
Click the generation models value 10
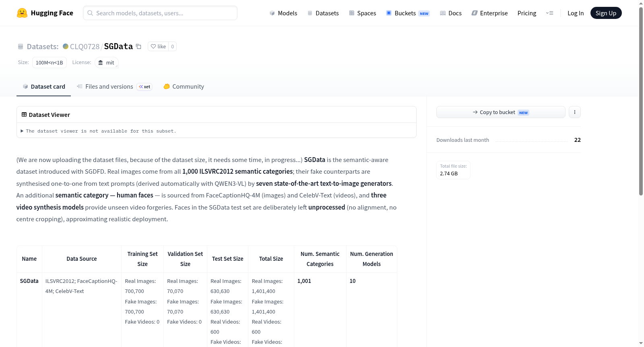(x=353, y=281)
